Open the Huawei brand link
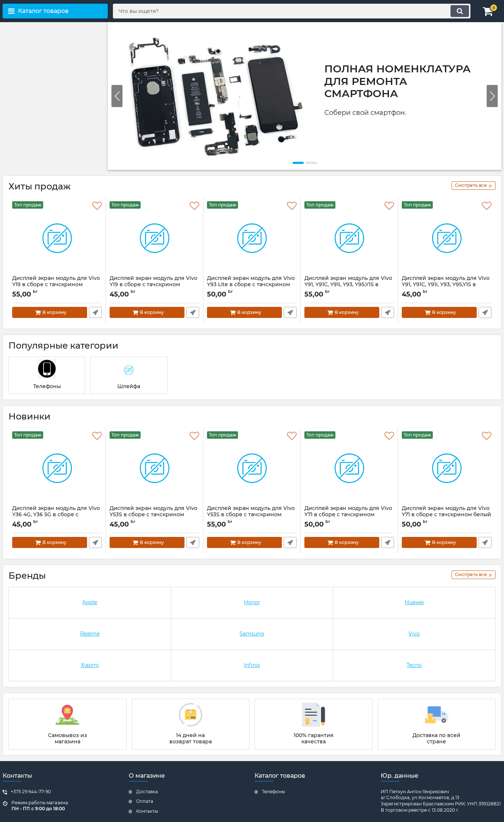504x822 pixels. [x=414, y=602]
